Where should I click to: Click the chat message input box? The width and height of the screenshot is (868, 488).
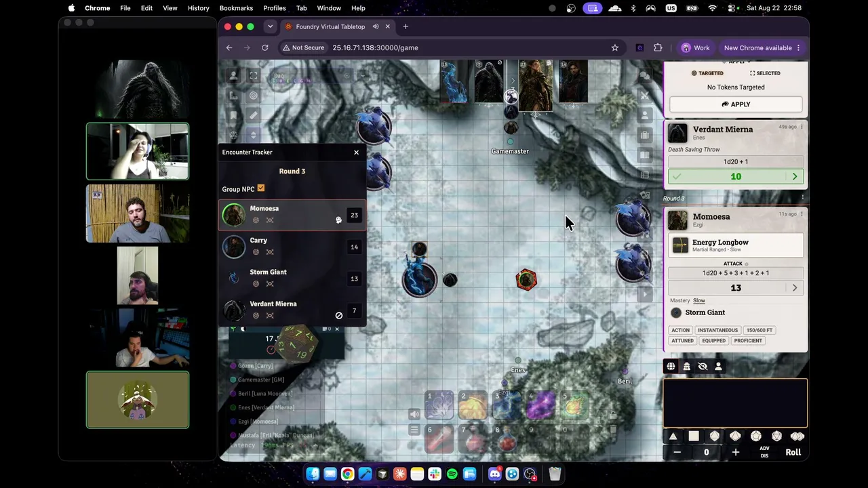click(x=736, y=403)
